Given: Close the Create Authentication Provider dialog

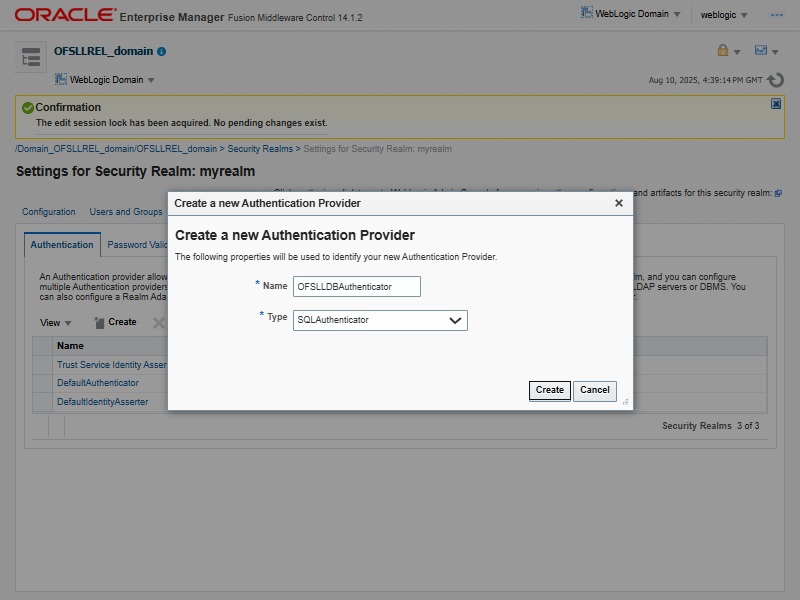Looking at the screenshot, I should [619, 203].
